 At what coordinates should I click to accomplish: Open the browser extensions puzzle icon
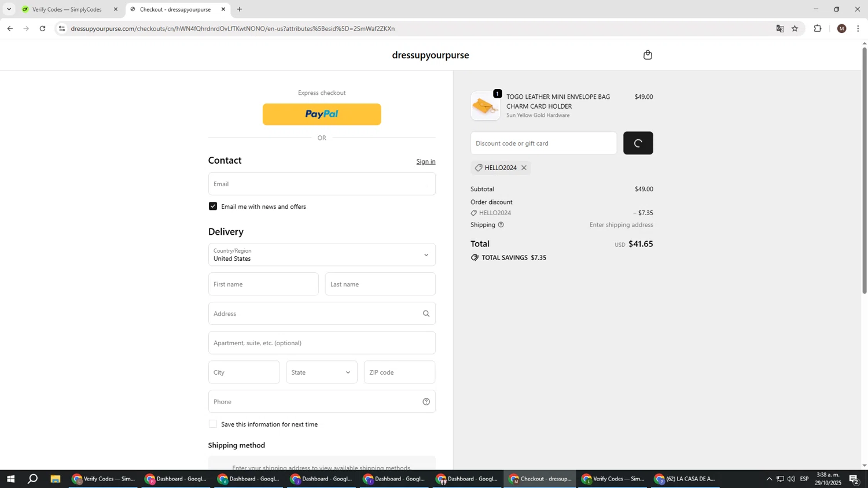(818, 28)
